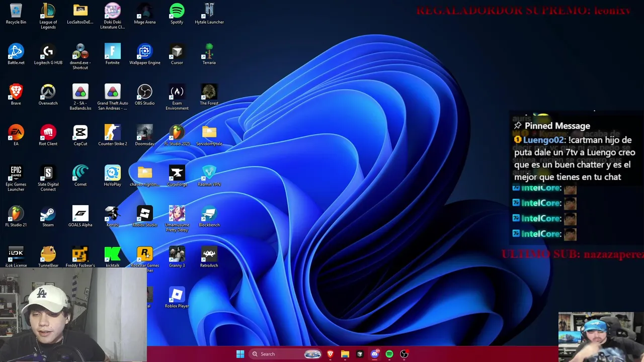Open the chaves nightm... folder
The width and height of the screenshot is (644, 362).
click(x=145, y=176)
